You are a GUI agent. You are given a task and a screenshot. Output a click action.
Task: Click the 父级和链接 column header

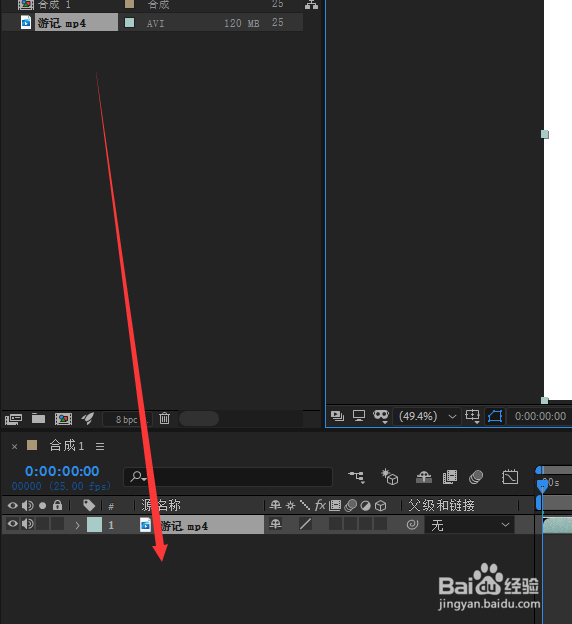(441, 505)
